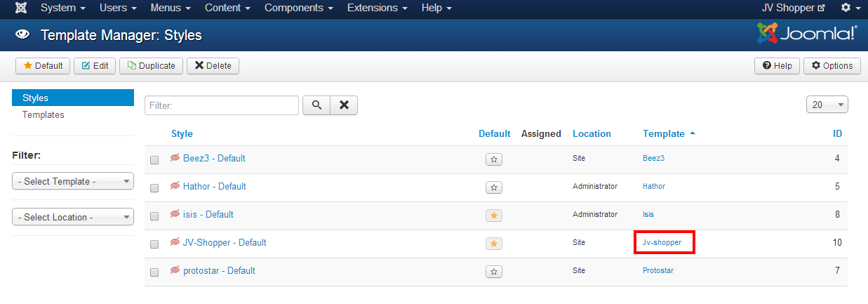This screenshot has width=868, height=304.
Task: Open the Extensions menu
Action: (x=378, y=8)
